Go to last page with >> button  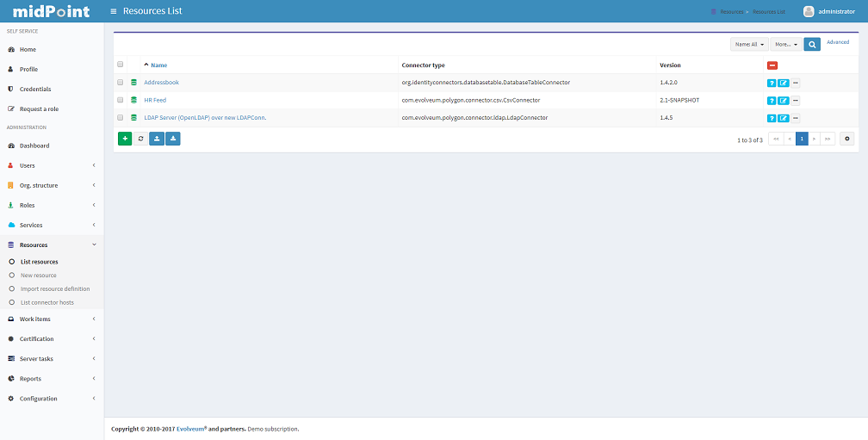click(x=828, y=139)
